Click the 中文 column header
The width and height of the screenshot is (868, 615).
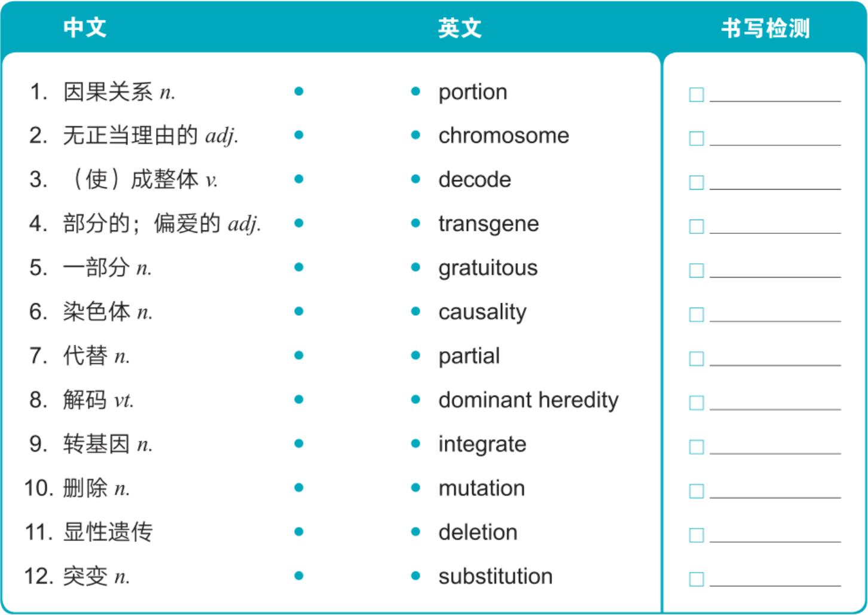click(x=85, y=28)
